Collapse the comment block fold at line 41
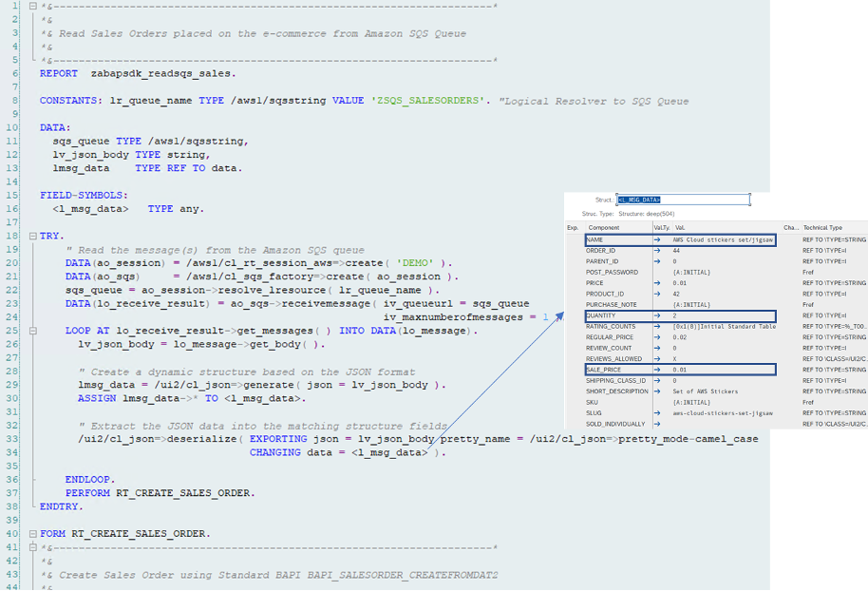Image resolution: width=868 pixels, height=591 pixels. pyautogui.click(x=33, y=547)
